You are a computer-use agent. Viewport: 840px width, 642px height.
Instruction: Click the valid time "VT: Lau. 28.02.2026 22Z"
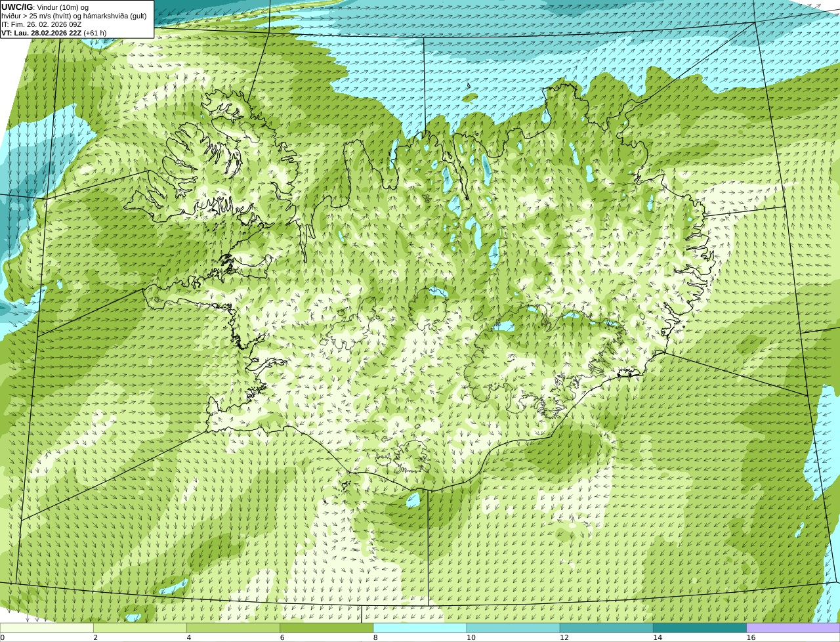(41, 33)
